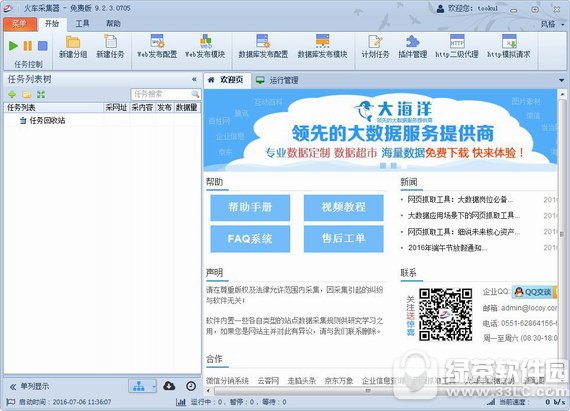Viewport: 570px width, 411px height.
Task: Select the 欢迎页 tab
Action: [x=227, y=80]
